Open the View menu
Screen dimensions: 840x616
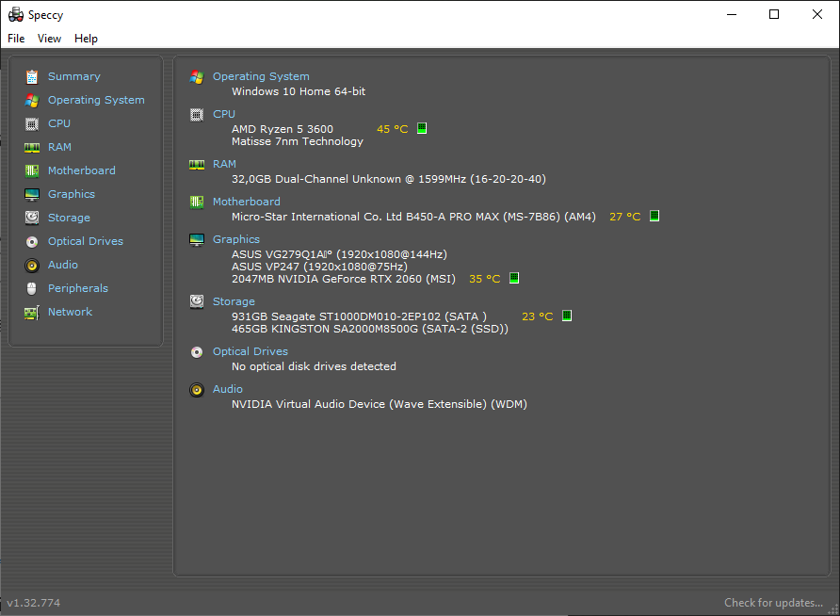coord(49,39)
